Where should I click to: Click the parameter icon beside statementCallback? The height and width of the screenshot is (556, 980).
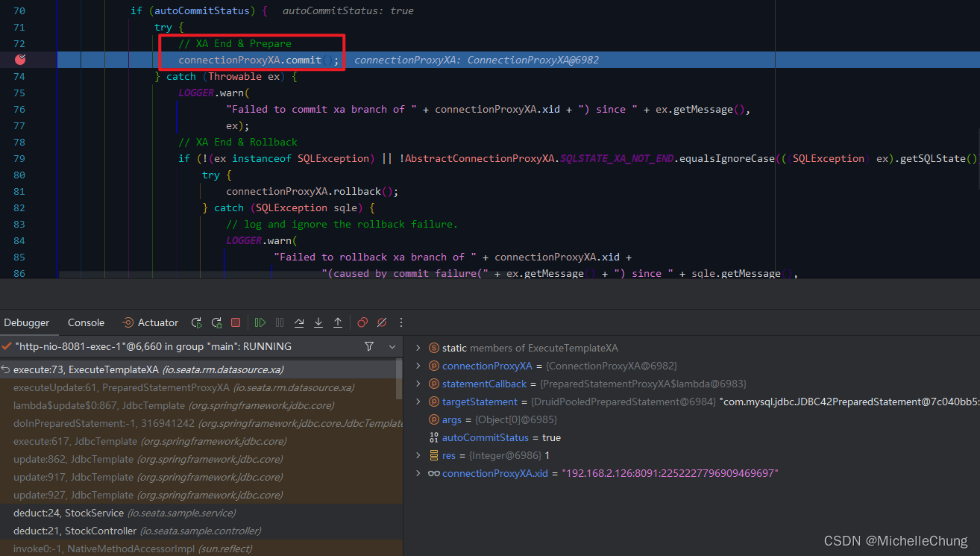pyautogui.click(x=433, y=384)
